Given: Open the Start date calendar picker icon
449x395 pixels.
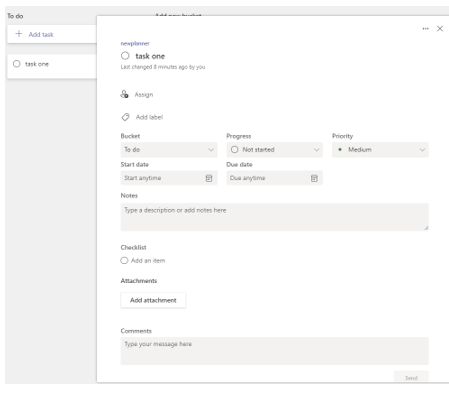Looking at the screenshot, I should [209, 178].
